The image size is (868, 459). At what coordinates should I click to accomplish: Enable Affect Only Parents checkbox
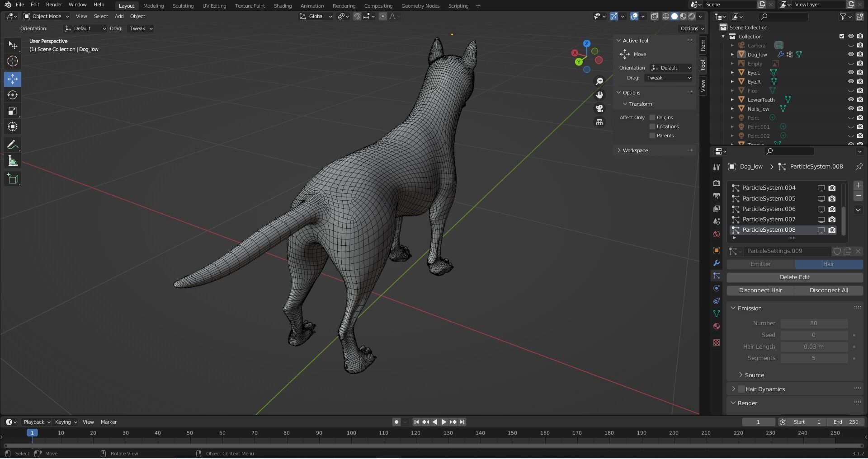(x=652, y=136)
